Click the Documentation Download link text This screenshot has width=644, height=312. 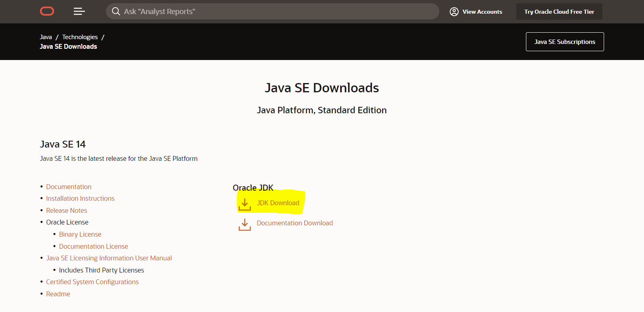point(295,223)
